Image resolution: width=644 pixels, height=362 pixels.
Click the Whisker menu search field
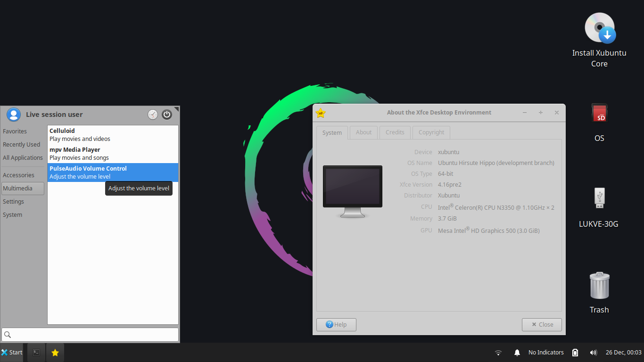[90, 335]
